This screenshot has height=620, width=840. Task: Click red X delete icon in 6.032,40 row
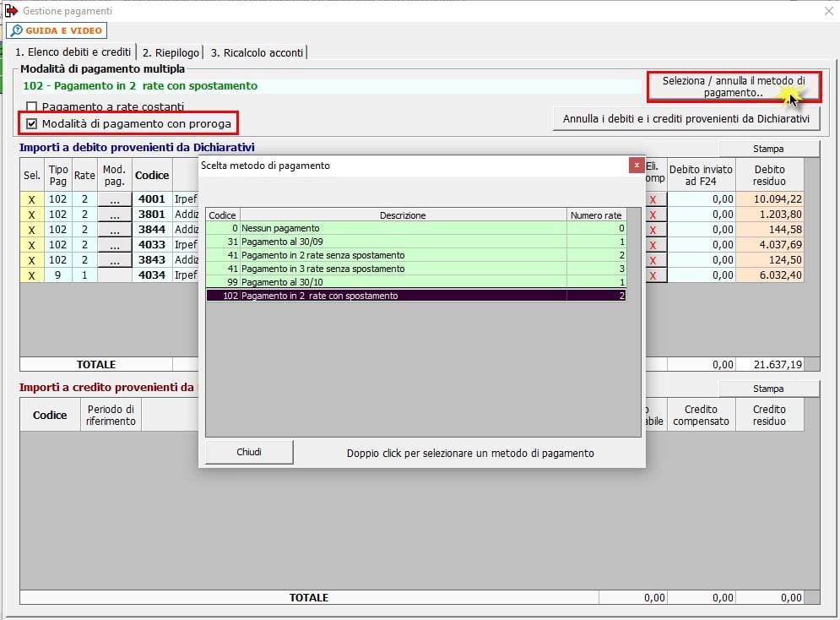[x=653, y=275]
